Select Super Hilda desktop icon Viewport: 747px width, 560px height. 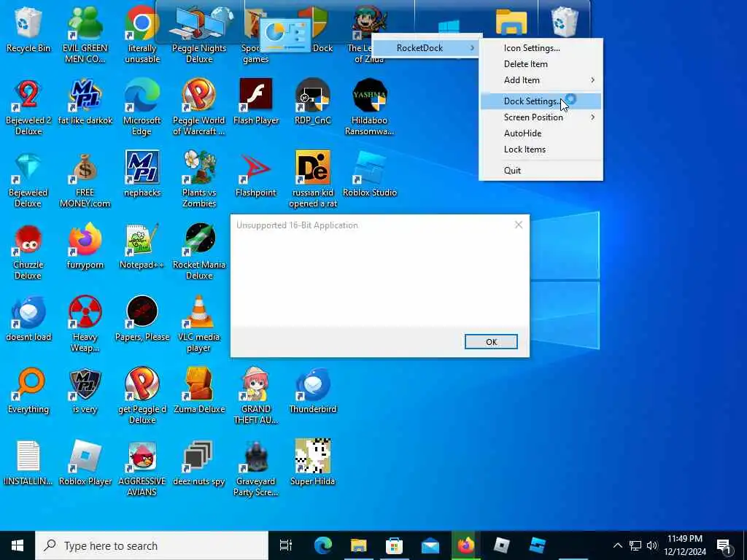point(312,463)
